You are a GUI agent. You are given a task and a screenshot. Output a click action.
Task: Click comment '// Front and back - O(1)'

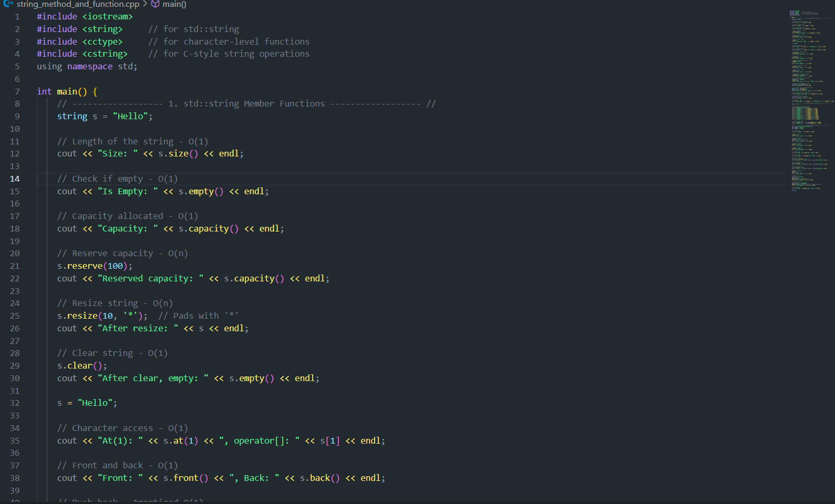click(x=118, y=466)
